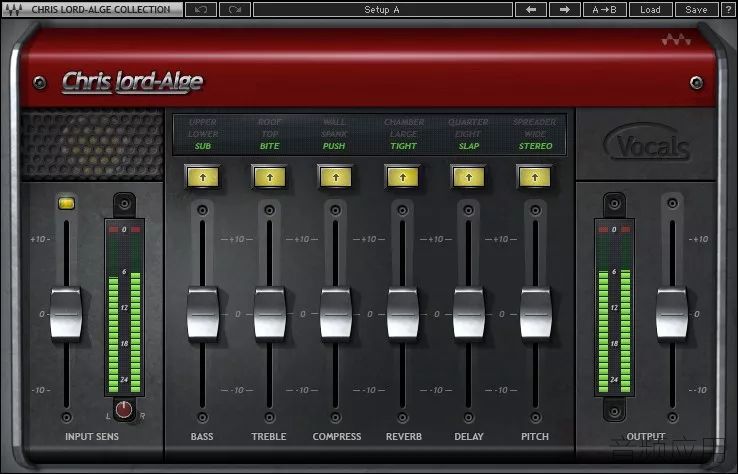
Task: Click the REVERB label under the fader
Action: pos(404,436)
